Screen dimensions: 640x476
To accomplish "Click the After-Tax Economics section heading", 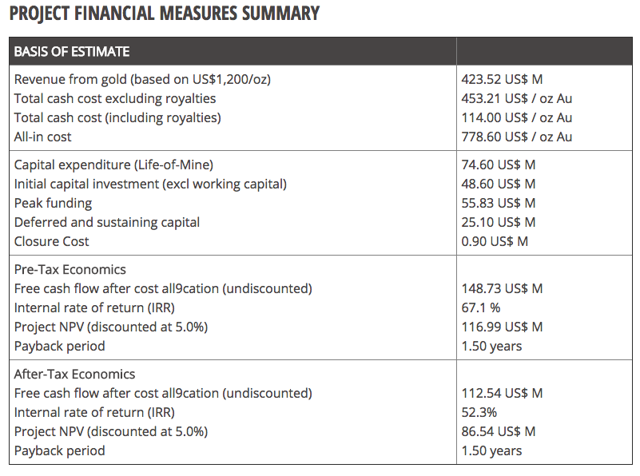I will pos(73,374).
